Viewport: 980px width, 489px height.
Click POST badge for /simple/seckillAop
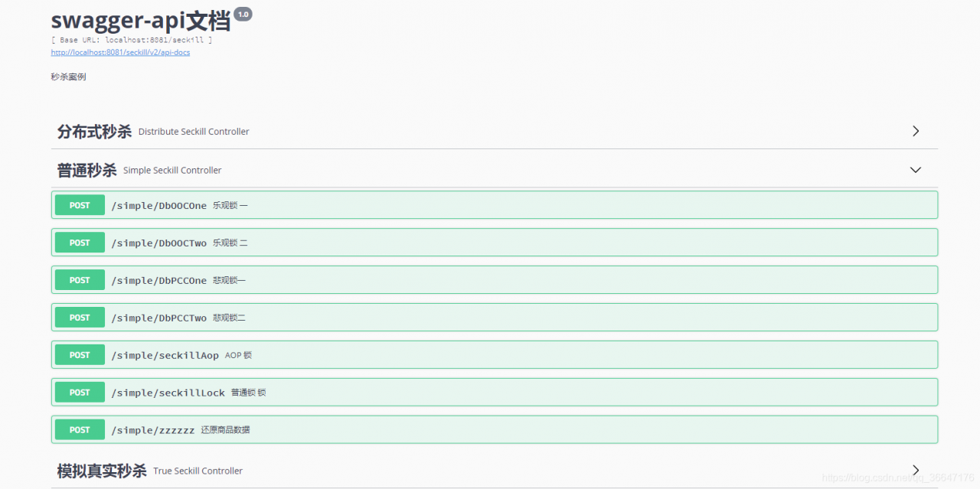[x=80, y=355]
